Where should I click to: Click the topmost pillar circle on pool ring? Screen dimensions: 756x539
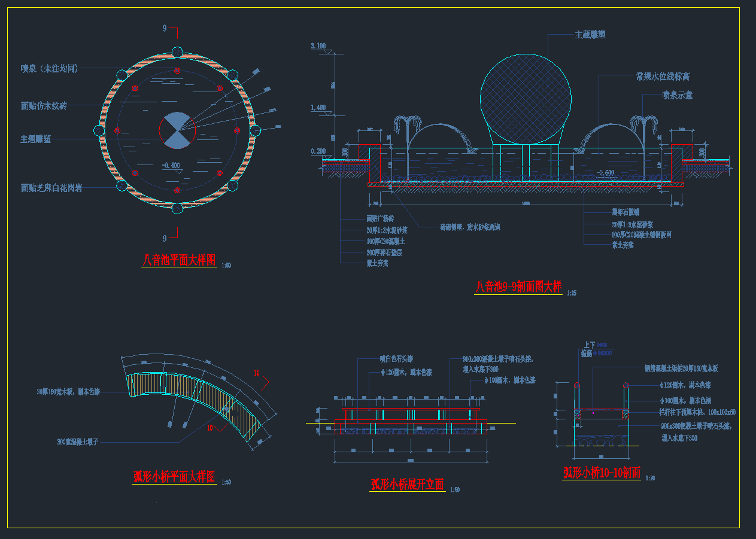(x=177, y=52)
